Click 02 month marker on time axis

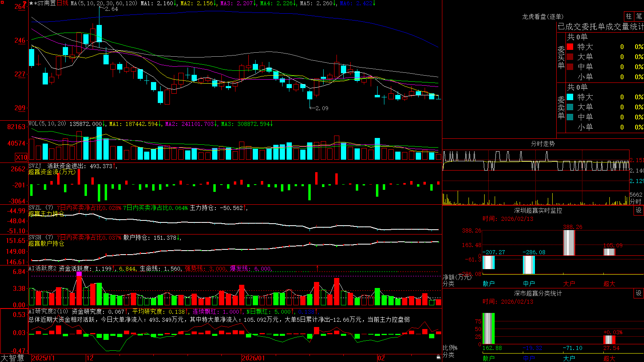(381, 358)
